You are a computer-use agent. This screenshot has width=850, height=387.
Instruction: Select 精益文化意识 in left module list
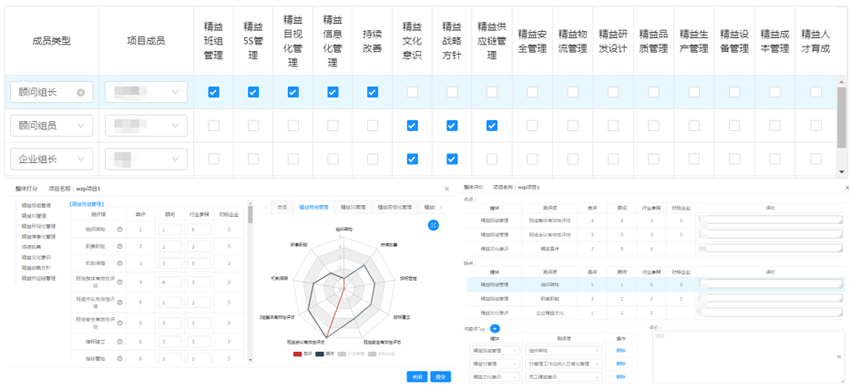[x=36, y=257]
